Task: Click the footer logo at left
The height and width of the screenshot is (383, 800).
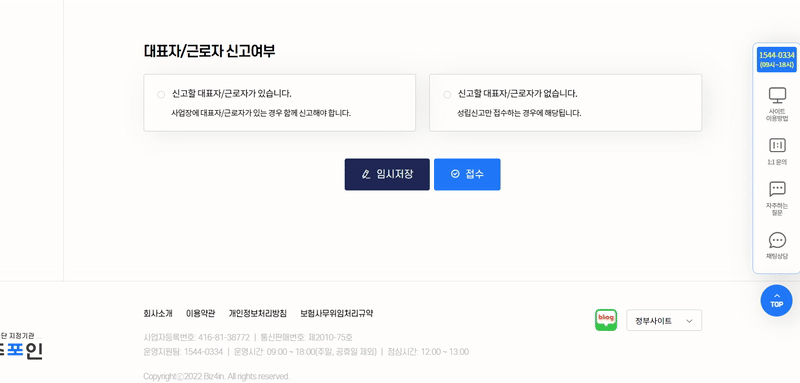Action: (x=21, y=347)
